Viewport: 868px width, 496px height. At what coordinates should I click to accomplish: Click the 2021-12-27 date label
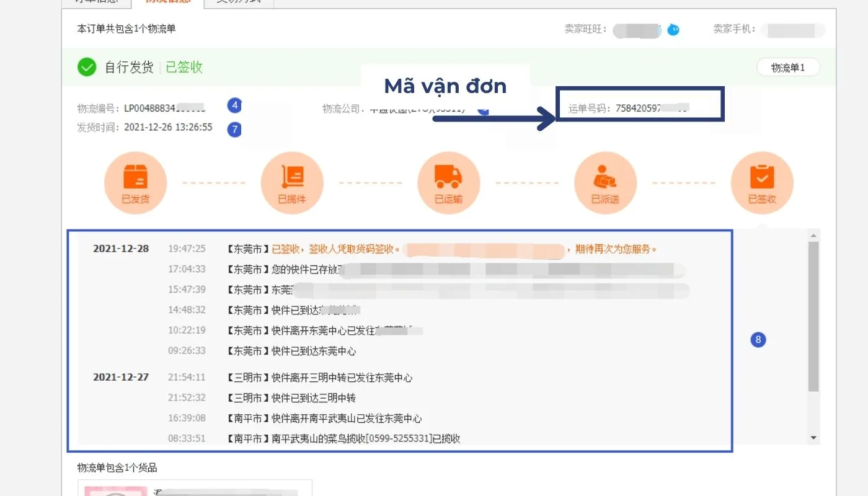121,377
